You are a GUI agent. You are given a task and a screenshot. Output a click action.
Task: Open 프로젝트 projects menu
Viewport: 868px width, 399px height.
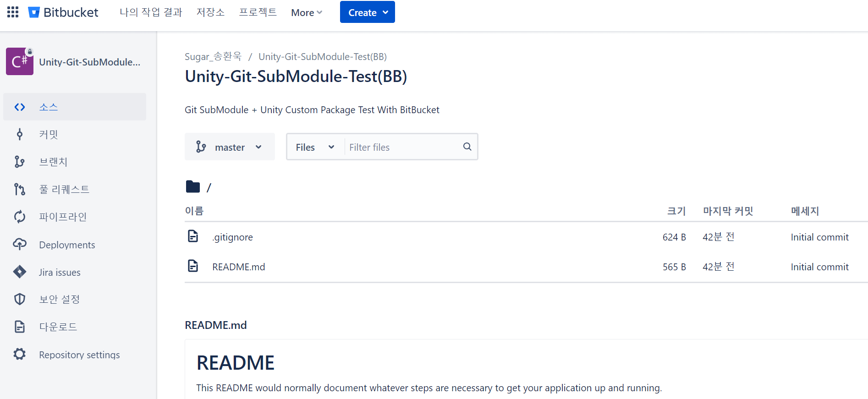pyautogui.click(x=258, y=12)
